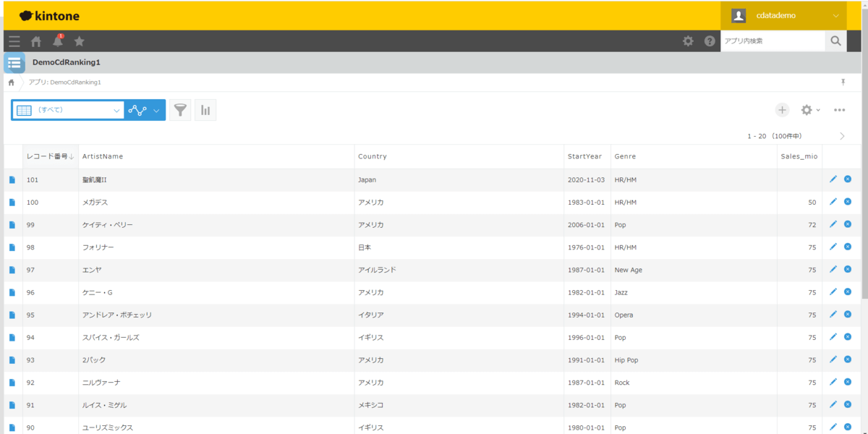This screenshot has width=868, height=434.
Task: Edit record 100 with pencil icon
Action: coord(833,202)
